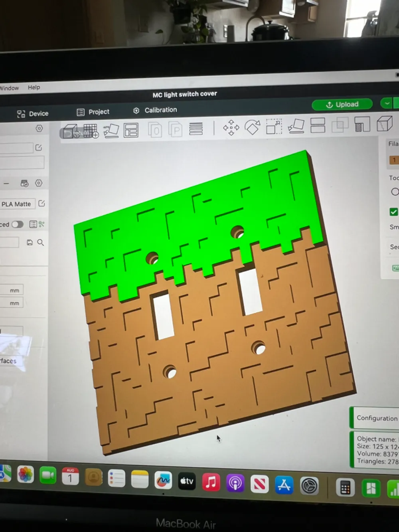
Task: Open Freeform from the Dock
Action: click(163, 481)
